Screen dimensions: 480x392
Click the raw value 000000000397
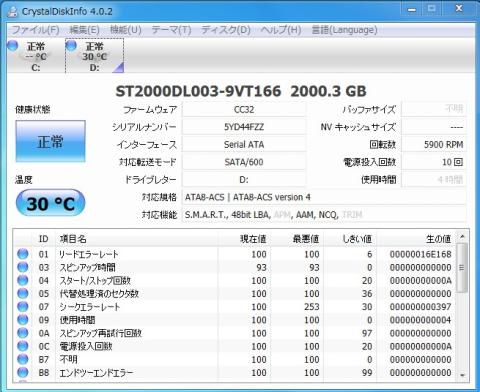pos(420,307)
